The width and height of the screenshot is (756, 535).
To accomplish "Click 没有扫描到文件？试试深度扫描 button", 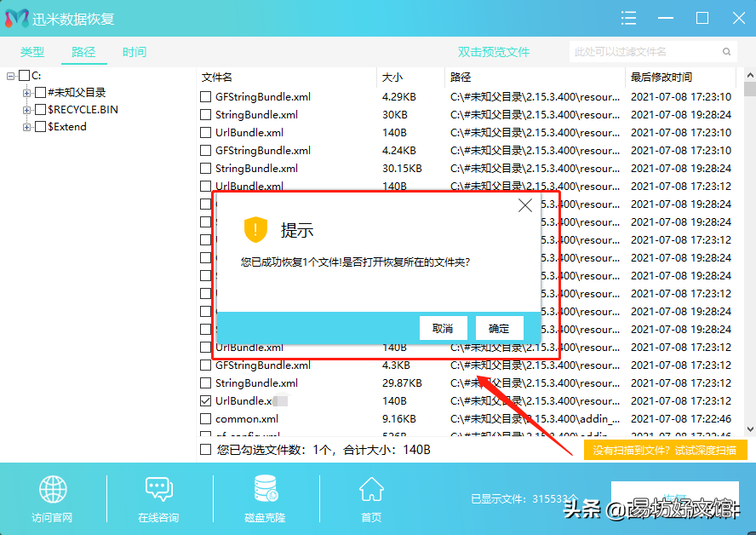I will coord(665,450).
